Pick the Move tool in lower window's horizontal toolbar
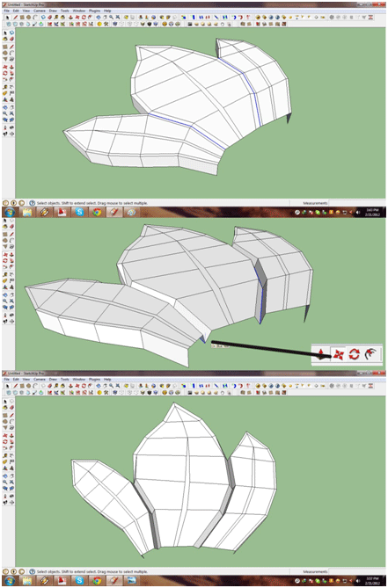Image resolution: width=388 pixels, height=588 pixels. [x=77, y=386]
